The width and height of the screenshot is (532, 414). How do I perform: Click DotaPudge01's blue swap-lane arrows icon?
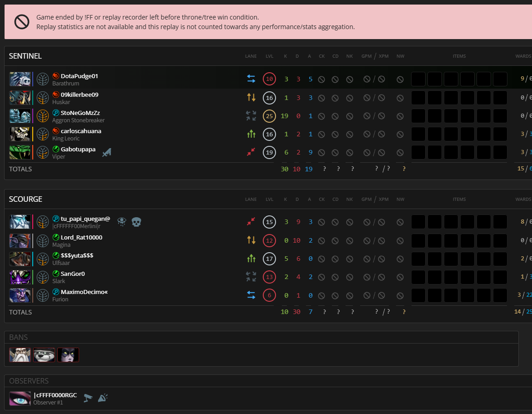[251, 79]
